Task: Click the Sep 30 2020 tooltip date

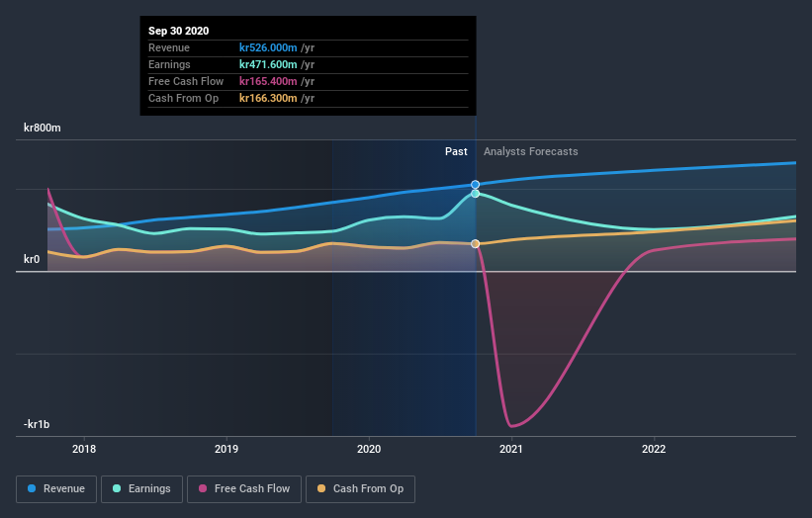Action: pyautogui.click(x=179, y=31)
